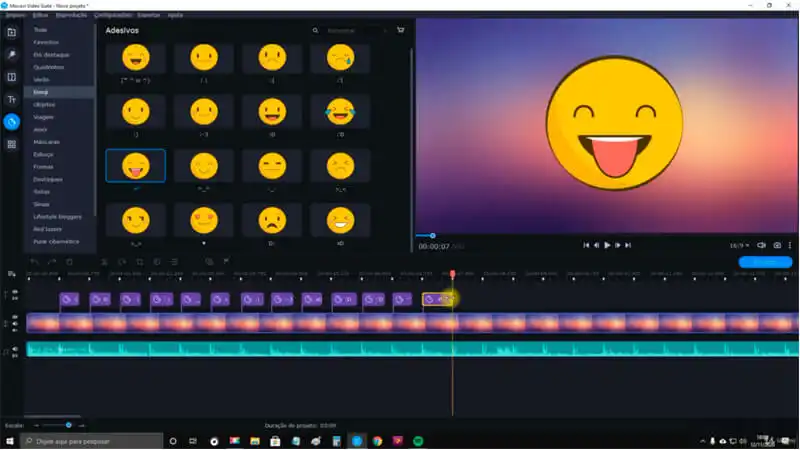Open Spotify from the taskbar
Viewport: 800px width, 450px height.
pyautogui.click(x=418, y=441)
